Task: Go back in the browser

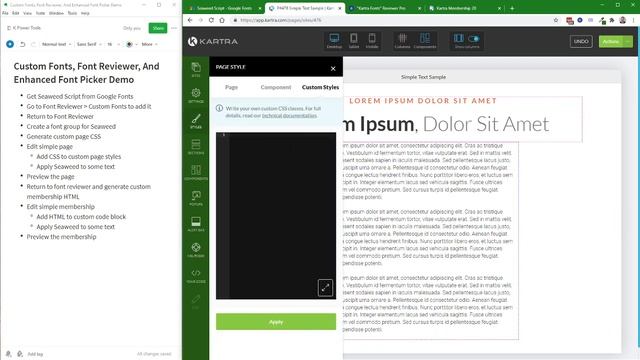Action: pyautogui.click(x=190, y=20)
